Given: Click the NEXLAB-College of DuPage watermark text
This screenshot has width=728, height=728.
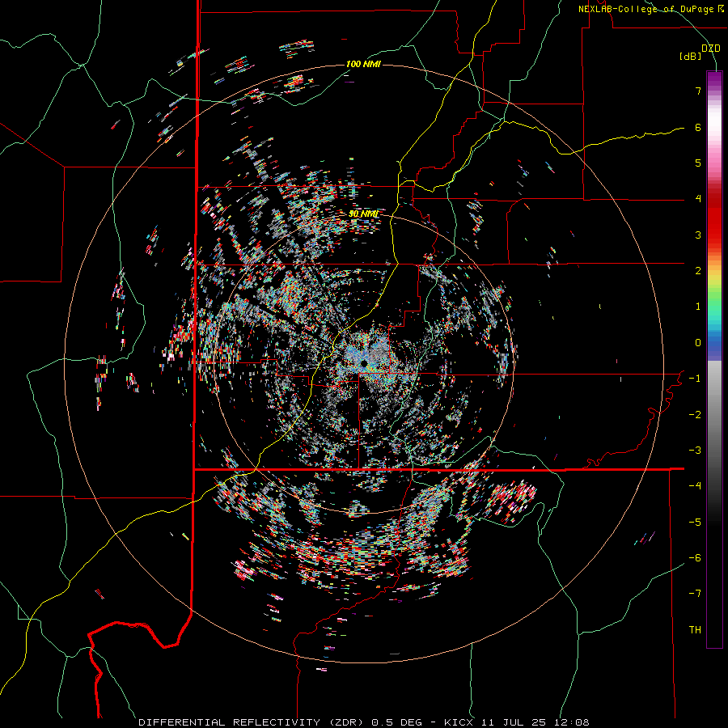Looking at the screenshot, I should tap(650, 9).
